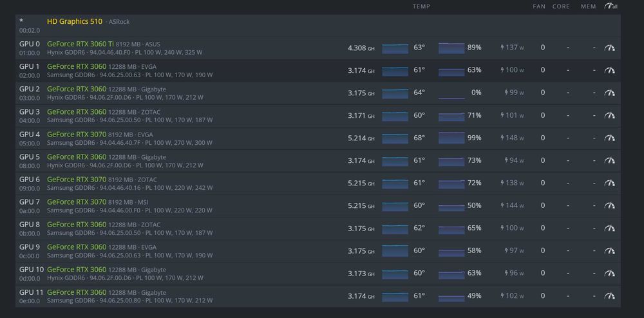Click the 0% fan bar on GPU 2
The image size is (644, 318).
click(x=451, y=93)
